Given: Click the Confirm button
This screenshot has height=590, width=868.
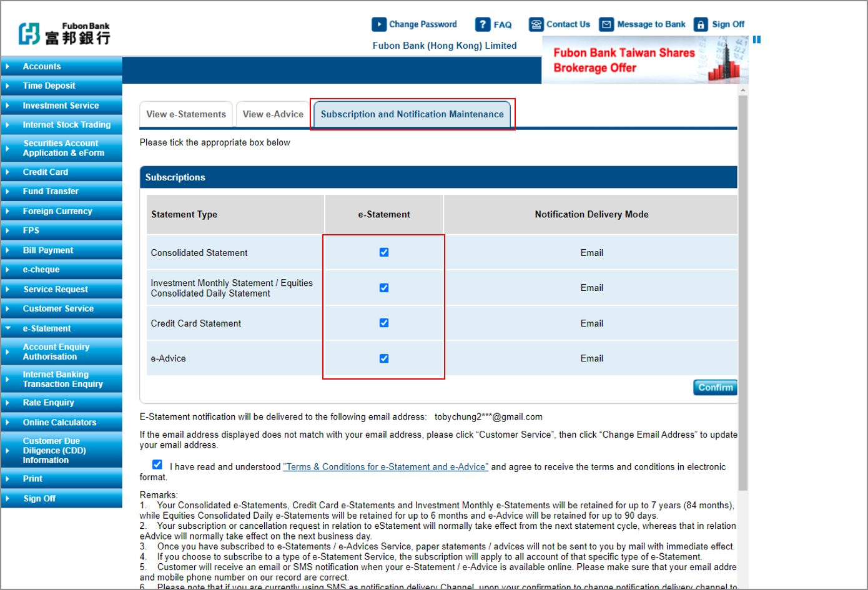Looking at the screenshot, I should [x=716, y=387].
